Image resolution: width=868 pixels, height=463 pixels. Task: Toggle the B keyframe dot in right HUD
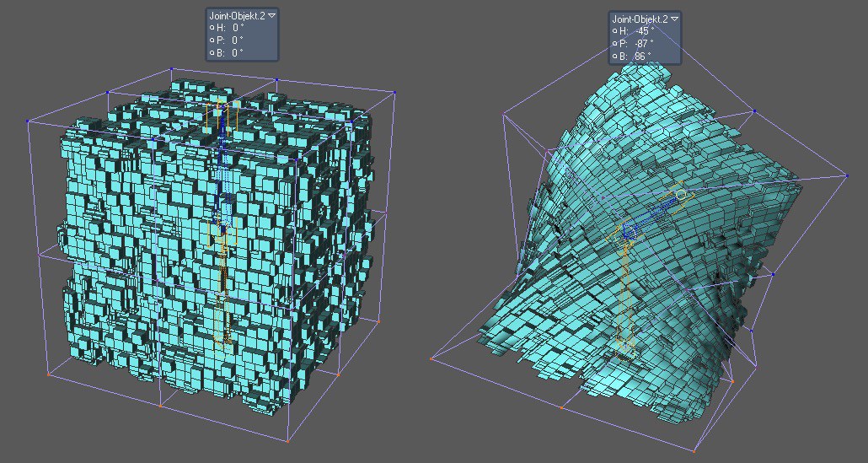click(614, 56)
